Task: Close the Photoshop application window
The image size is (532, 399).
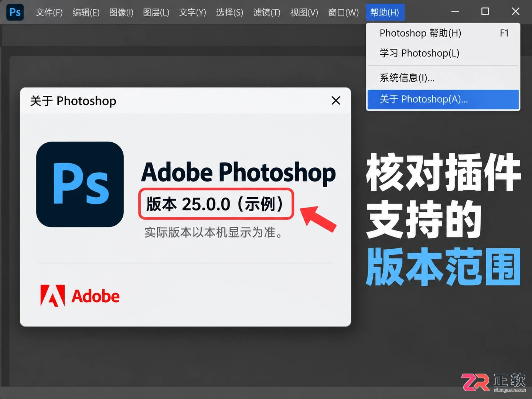Action: [515, 12]
